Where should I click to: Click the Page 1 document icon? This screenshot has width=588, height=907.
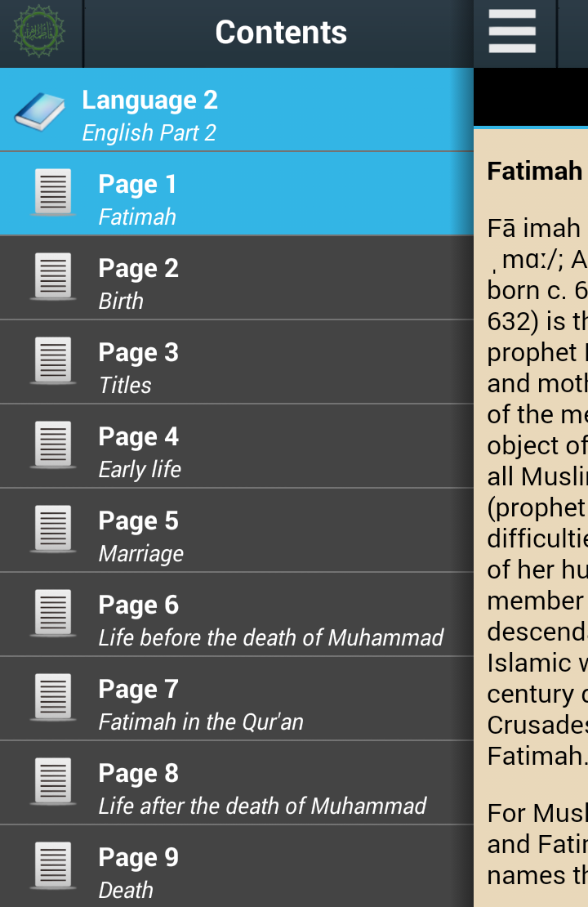point(53,193)
